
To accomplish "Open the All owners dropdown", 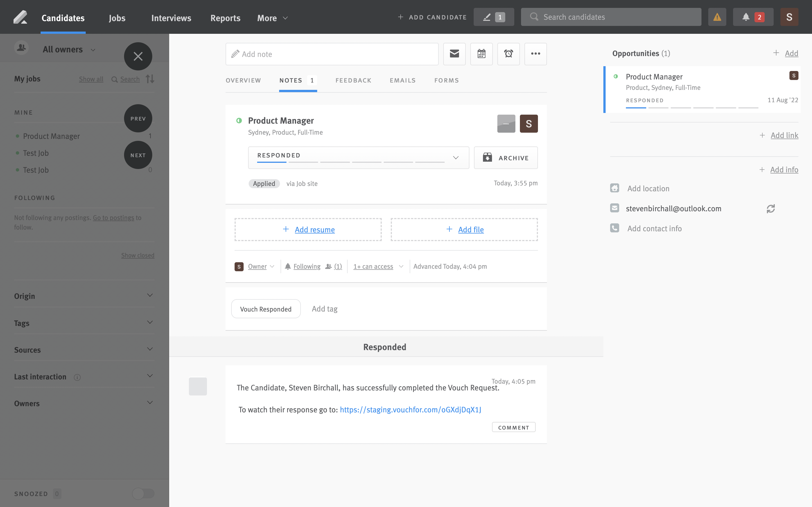I will (69, 50).
